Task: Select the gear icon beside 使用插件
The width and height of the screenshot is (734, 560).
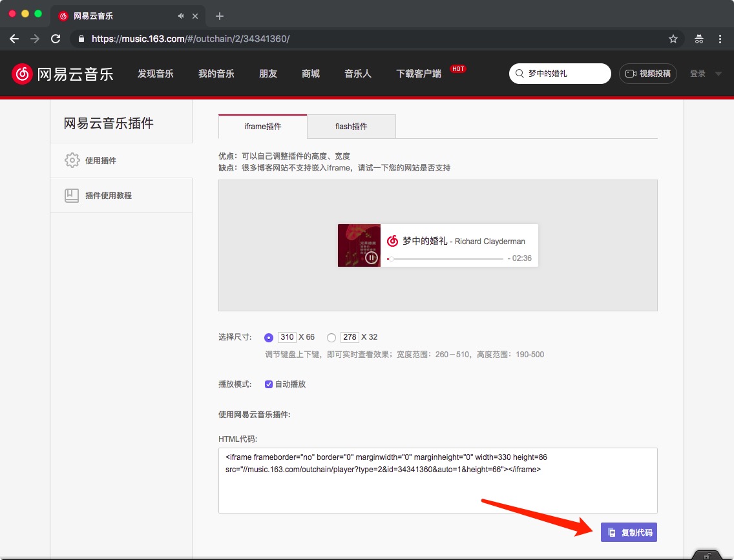Action: 73,160
